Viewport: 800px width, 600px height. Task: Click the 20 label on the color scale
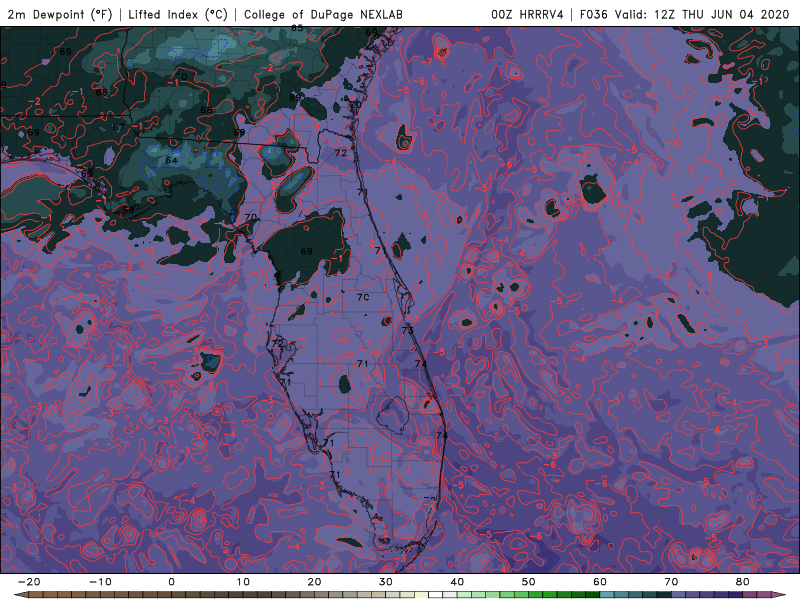point(314,582)
